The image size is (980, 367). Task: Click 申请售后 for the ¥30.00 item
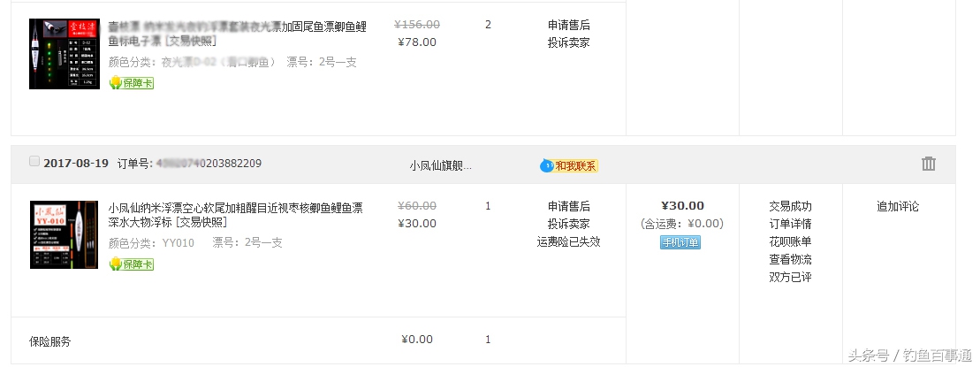click(568, 206)
